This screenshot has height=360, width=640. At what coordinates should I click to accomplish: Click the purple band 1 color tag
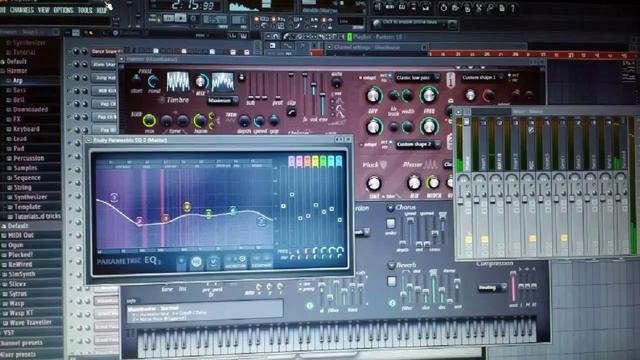(x=291, y=162)
